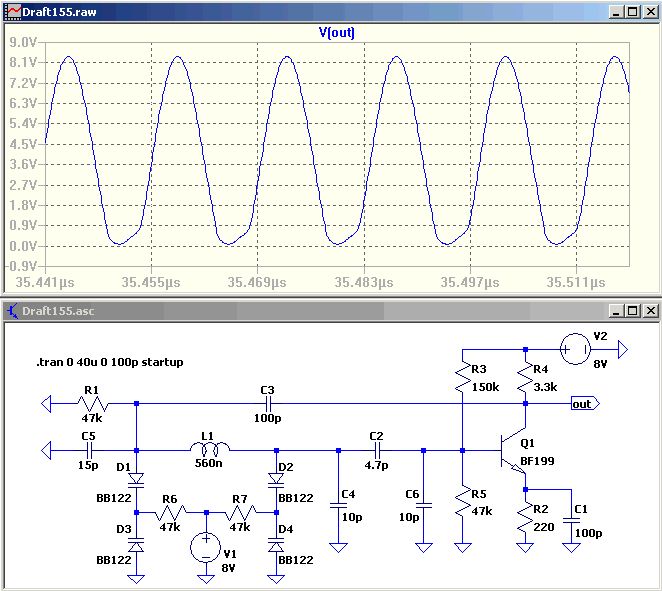Image resolution: width=662 pixels, height=591 pixels.
Task: Select the D2 varactor diode symbol
Action: [x=276, y=480]
